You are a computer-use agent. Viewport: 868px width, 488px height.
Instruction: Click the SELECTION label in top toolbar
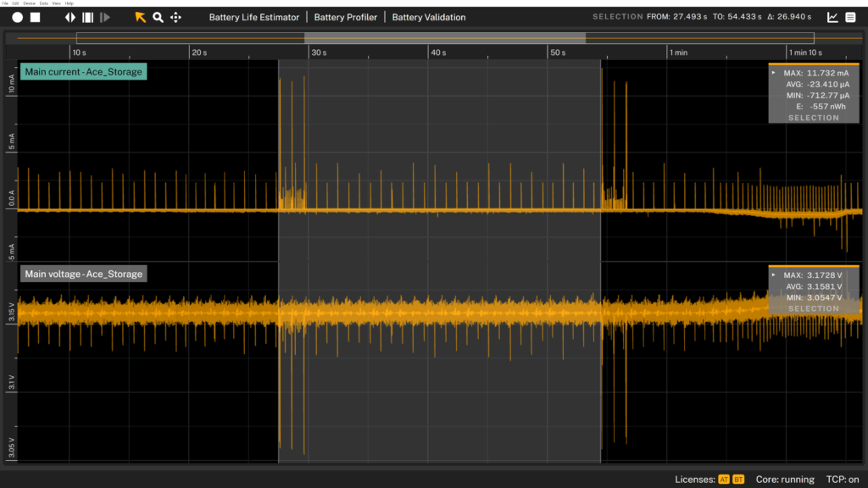[618, 17]
